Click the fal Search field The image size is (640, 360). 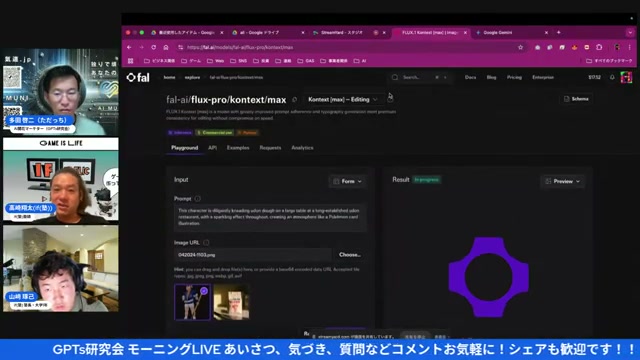click(x=420, y=77)
